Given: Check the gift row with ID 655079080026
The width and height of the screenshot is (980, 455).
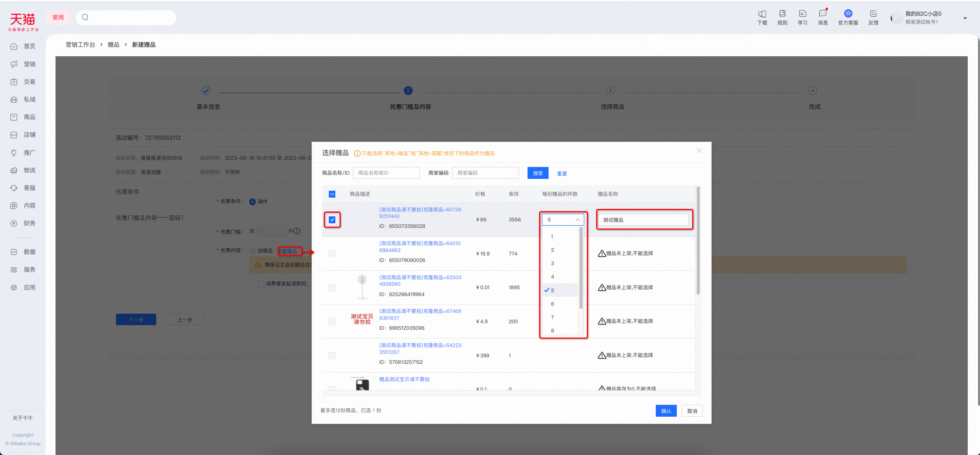Looking at the screenshot, I should 332,254.
